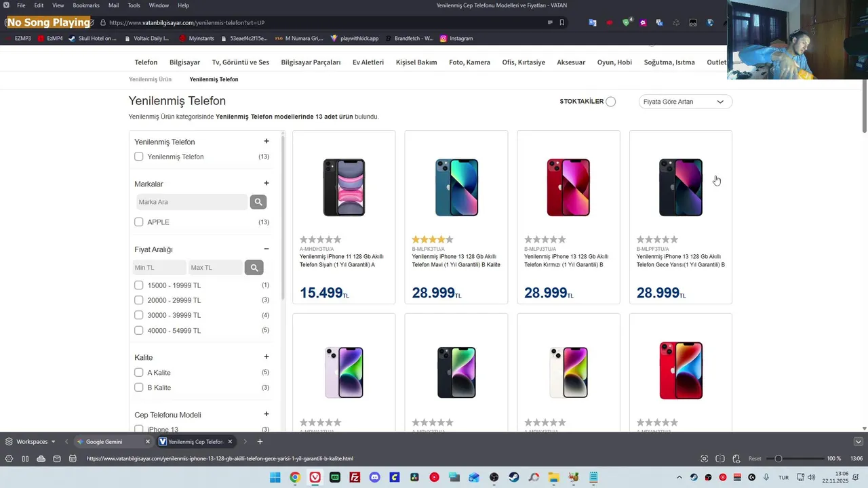Check the 40000 - 54999 TL checkbox
The width and height of the screenshot is (868, 488).
[x=139, y=330]
